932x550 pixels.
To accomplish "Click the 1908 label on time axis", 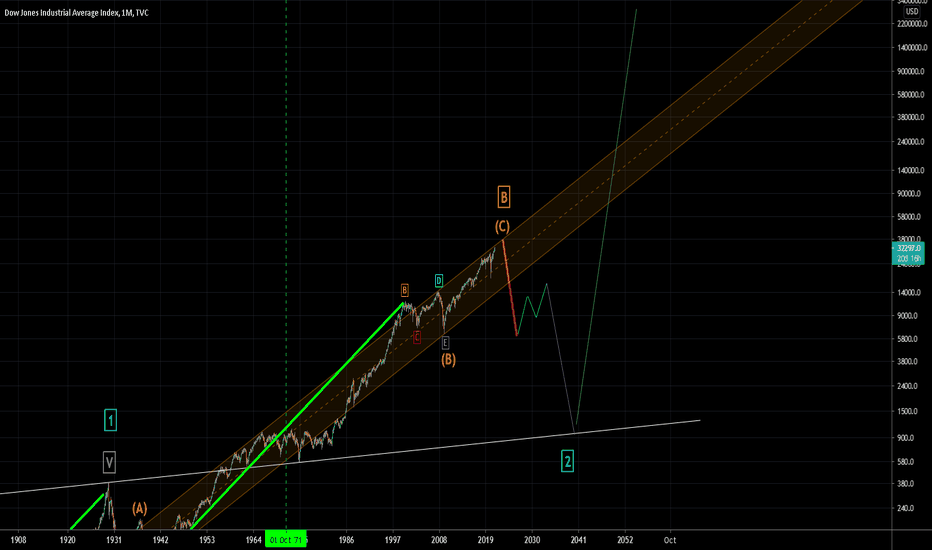I will 18,540.
